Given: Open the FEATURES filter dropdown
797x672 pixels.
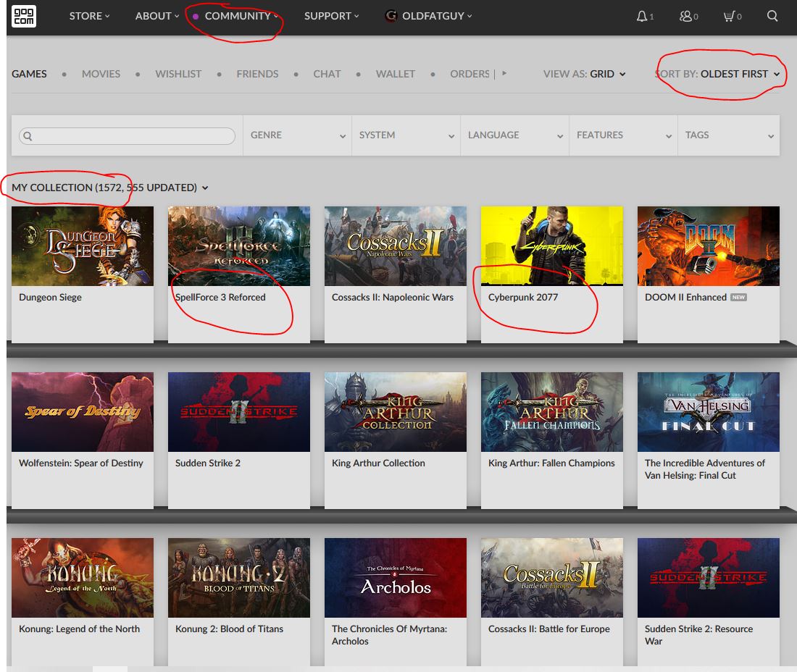Looking at the screenshot, I should click(x=624, y=135).
